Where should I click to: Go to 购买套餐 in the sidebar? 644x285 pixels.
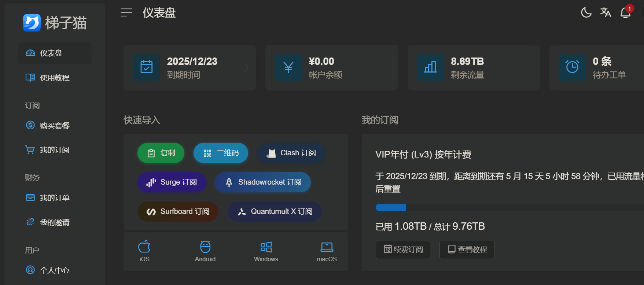[55, 126]
